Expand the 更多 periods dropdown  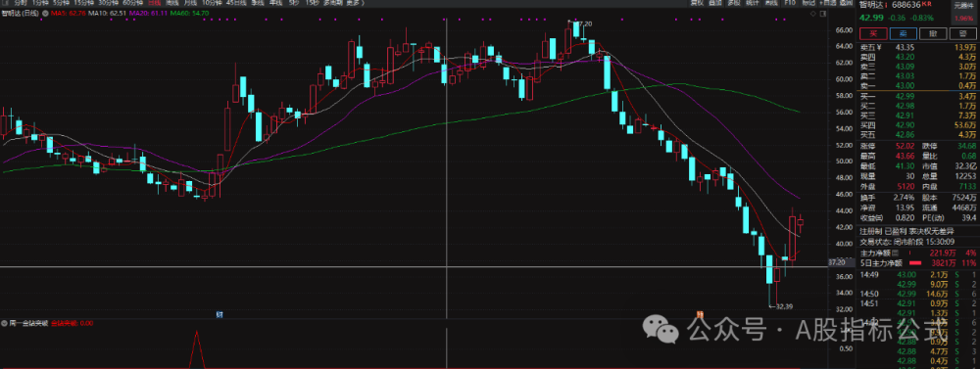pos(356,3)
